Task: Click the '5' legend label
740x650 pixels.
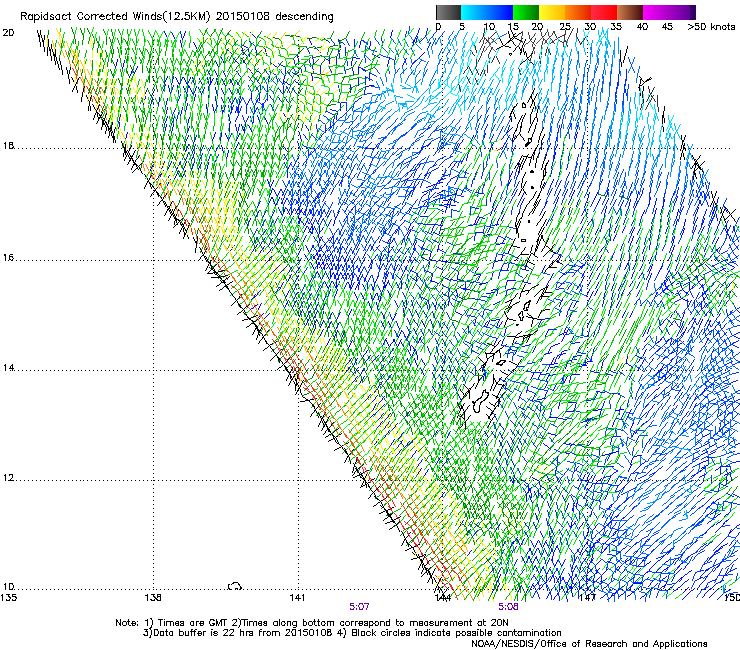Action: (x=462, y=27)
